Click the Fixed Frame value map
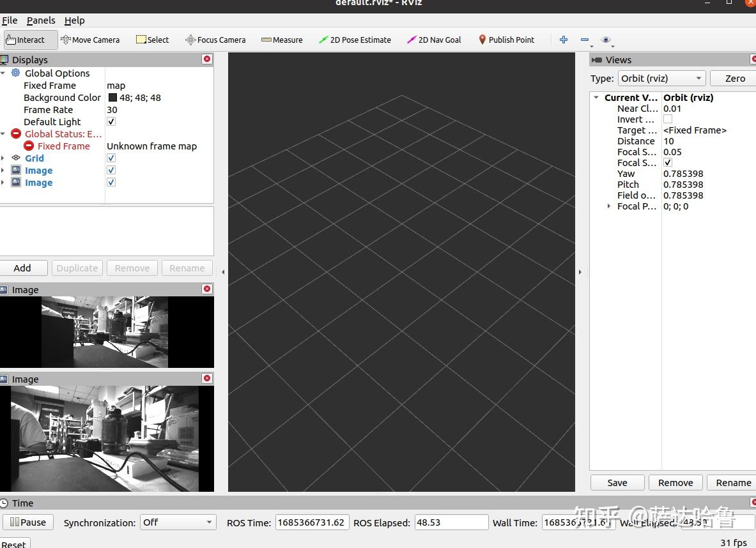756x548 pixels. click(x=116, y=86)
